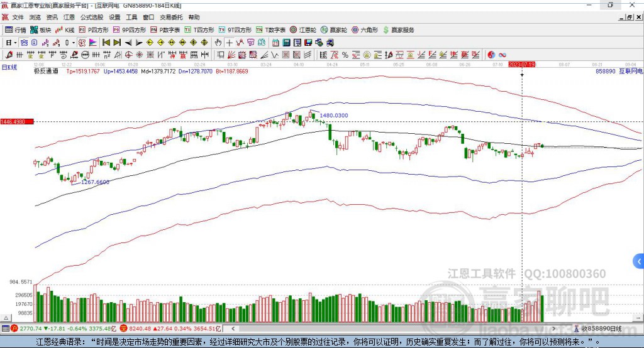Open the 交易委托 menu
Image resolution: width=644 pixels, height=348 pixels.
[x=171, y=17]
